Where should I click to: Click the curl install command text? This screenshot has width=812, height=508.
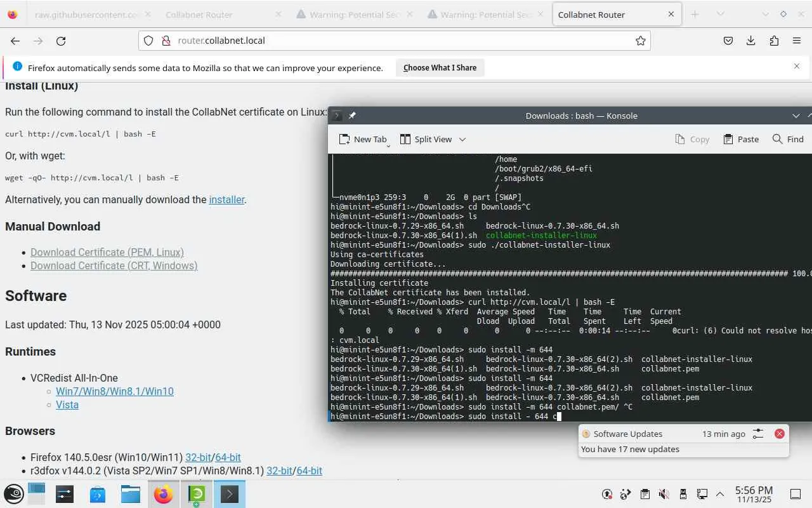click(81, 134)
